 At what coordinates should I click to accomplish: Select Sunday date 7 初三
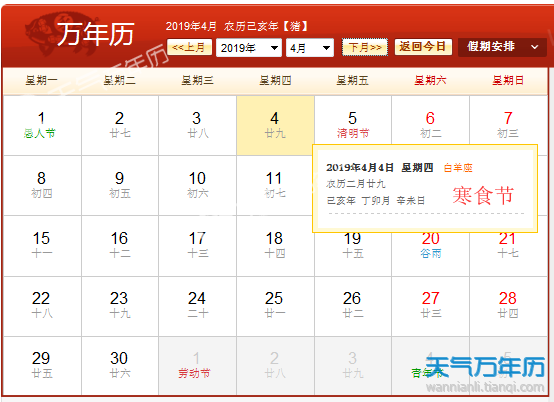(508, 121)
